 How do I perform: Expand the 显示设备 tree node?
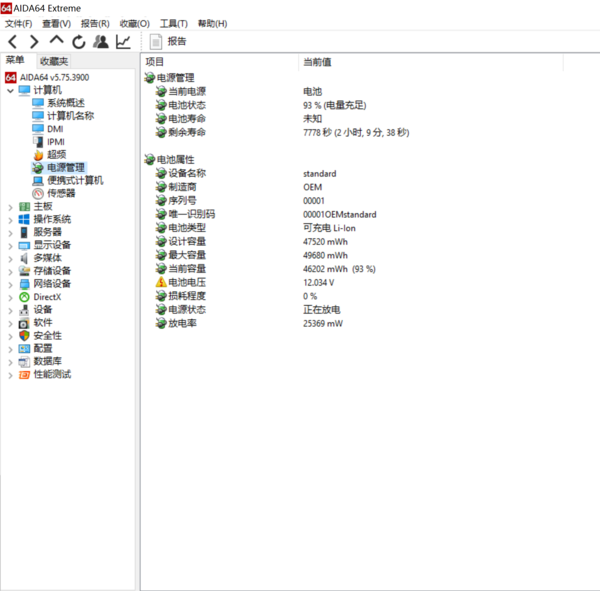point(11,246)
